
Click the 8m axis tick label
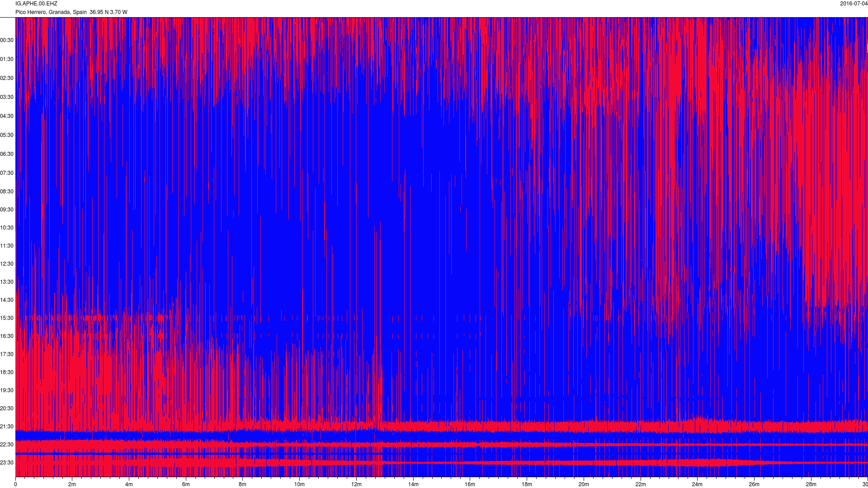[242, 484]
